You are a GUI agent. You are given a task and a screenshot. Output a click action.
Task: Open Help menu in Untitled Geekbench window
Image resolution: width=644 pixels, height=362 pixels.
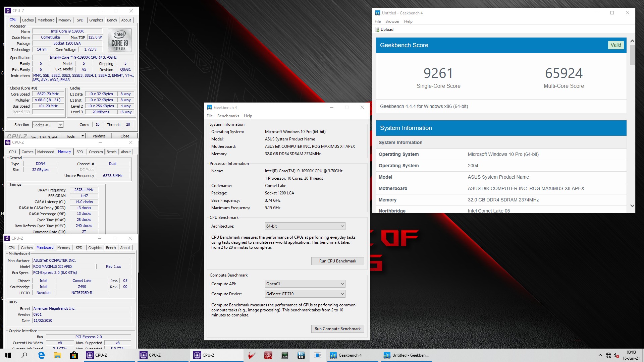[x=408, y=21]
